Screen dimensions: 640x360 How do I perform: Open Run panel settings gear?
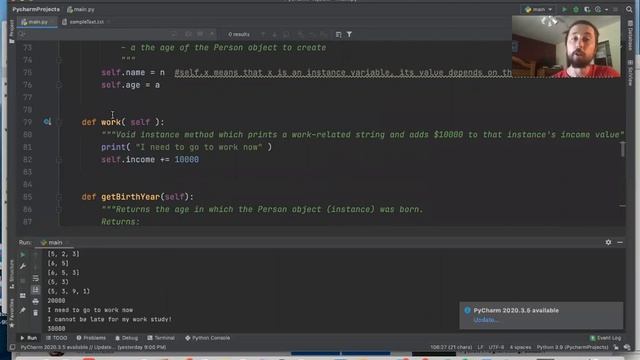pyautogui.click(x=608, y=242)
